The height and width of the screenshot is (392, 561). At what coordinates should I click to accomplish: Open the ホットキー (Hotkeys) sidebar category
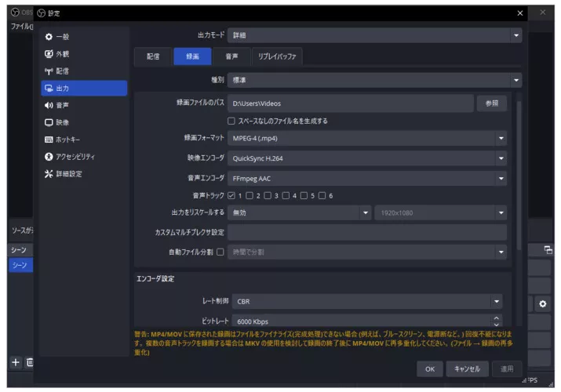pyautogui.click(x=84, y=140)
